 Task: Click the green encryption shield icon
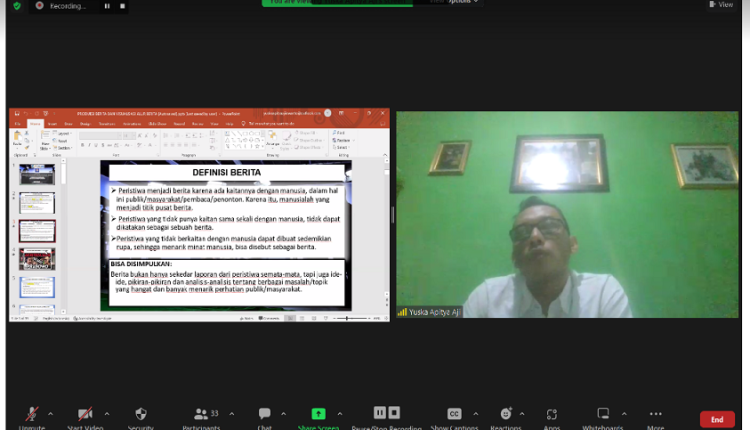tap(17, 6)
